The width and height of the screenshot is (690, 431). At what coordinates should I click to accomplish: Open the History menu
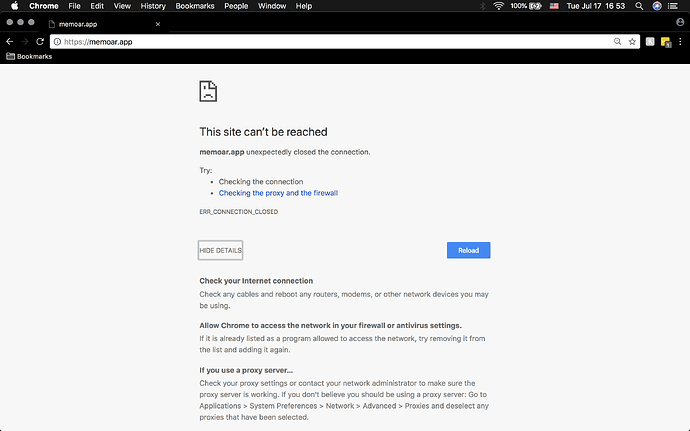[153, 6]
